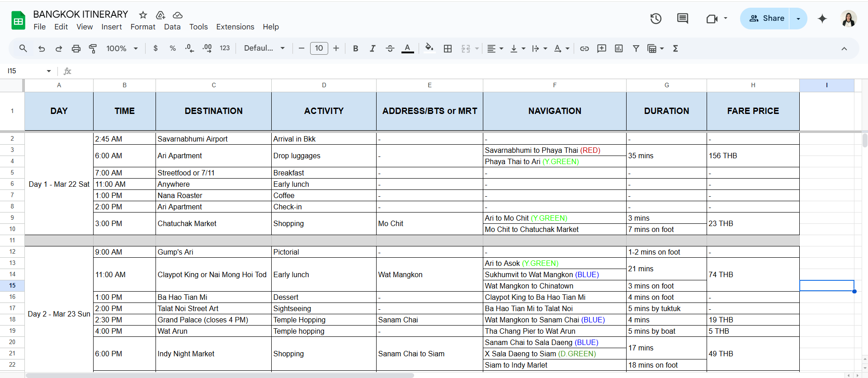Toggle bold formatting
Image resolution: width=868 pixels, height=378 pixels.
tap(356, 48)
